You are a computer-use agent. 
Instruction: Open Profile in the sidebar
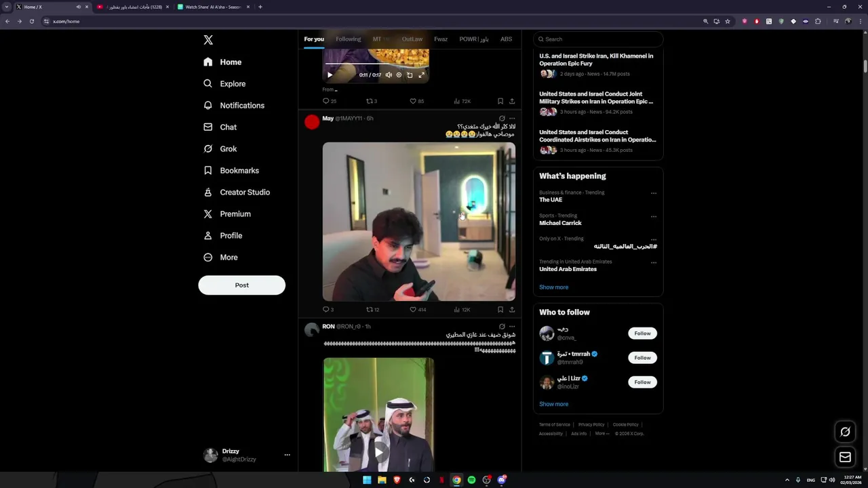(x=222, y=235)
